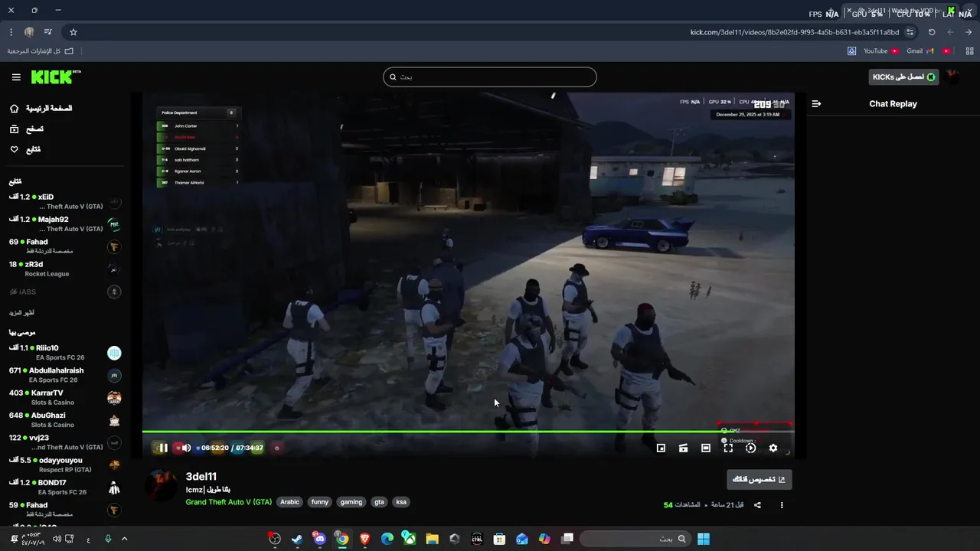Open Abdullahalraish recommended channel
980x551 pixels.
tap(65, 375)
